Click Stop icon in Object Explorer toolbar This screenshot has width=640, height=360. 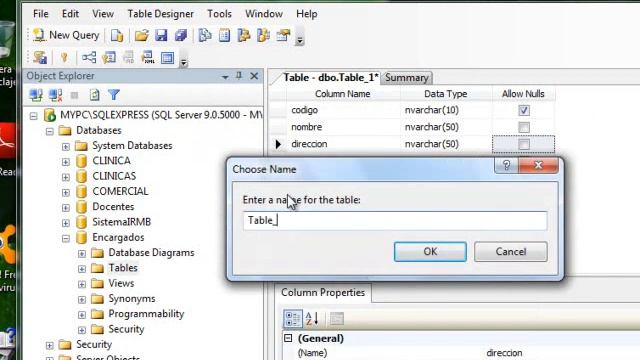point(74,95)
